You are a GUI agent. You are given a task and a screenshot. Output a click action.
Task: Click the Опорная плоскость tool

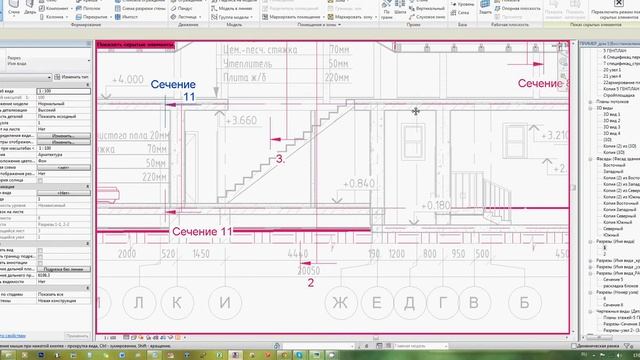518,8
